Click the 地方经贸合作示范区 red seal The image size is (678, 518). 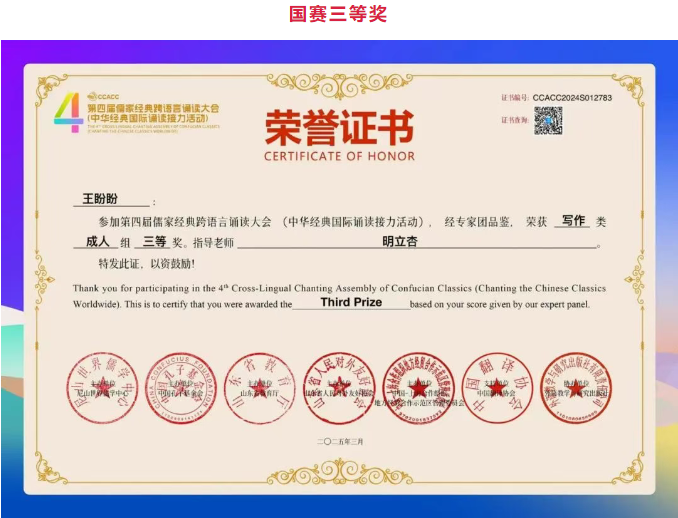[419, 388]
